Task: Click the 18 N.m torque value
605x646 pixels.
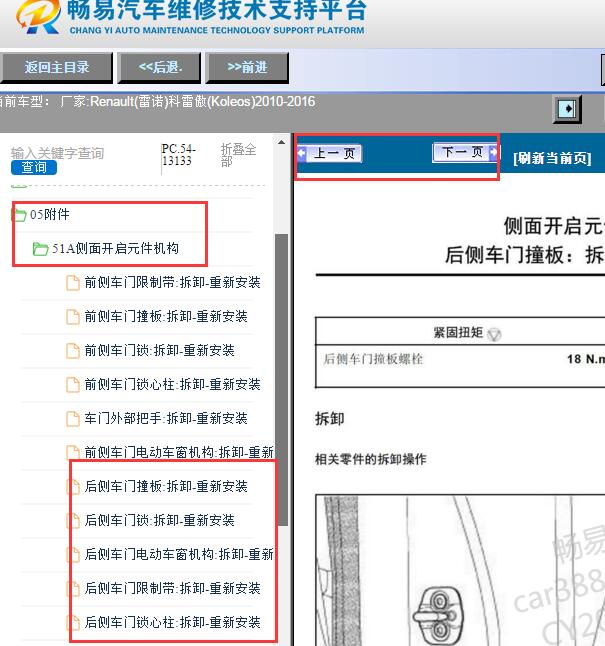Action: (x=586, y=359)
